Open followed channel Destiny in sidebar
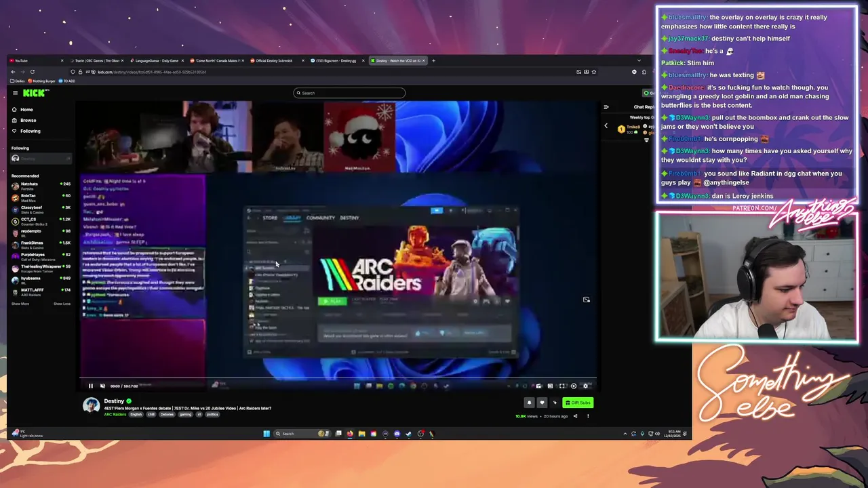The height and width of the screenshot is (488, 868). pyautogui.click(x=41, y=159)
